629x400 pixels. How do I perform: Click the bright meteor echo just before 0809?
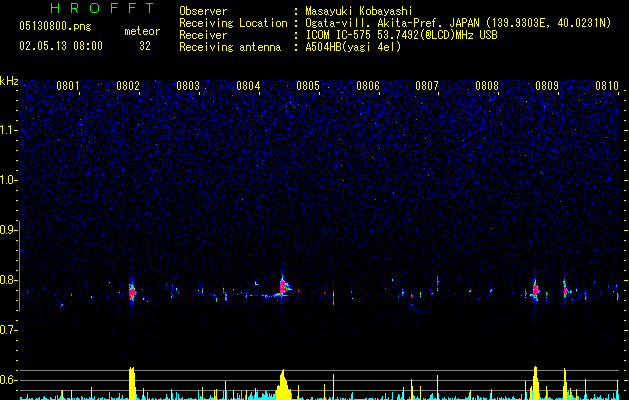(x=535, y=289)
